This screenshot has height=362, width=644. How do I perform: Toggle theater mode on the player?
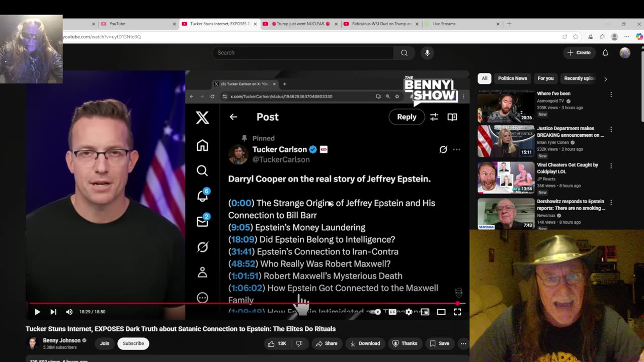pos(441,312)
